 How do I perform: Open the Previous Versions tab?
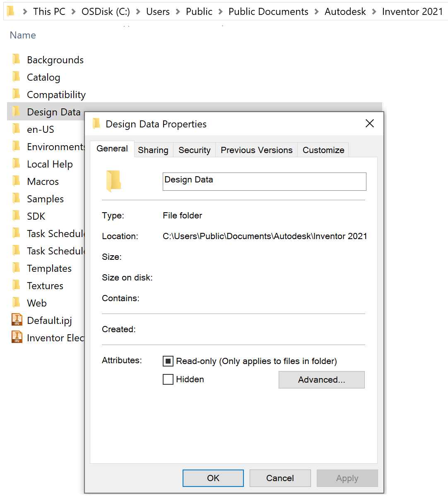point(256,150)
